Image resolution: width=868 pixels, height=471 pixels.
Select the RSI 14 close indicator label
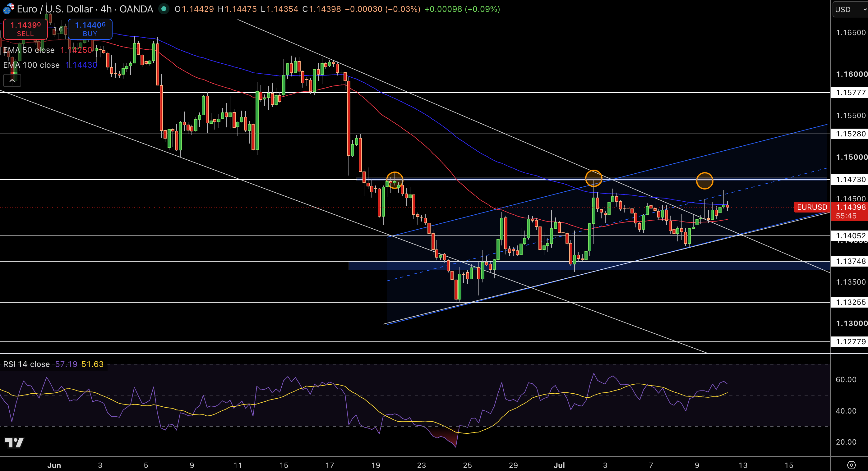click(26, 364)
